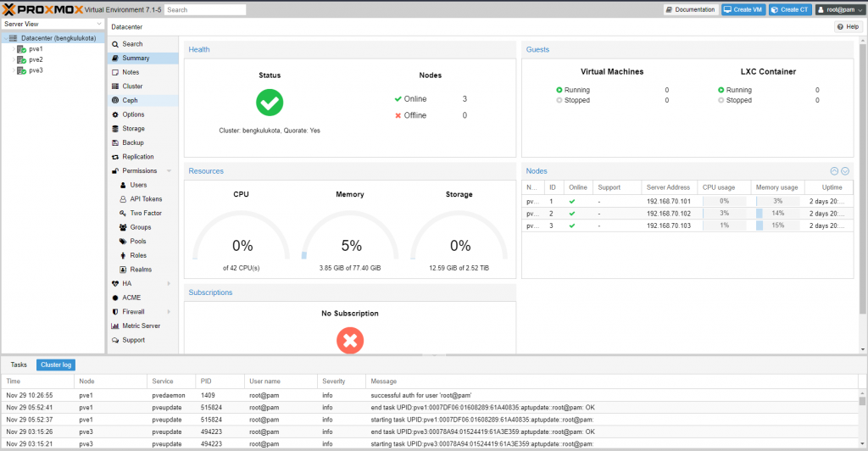The width and height of the screenshot is (868, 451).
Task: Open the Two Factor key icon
Action: click(123, 213)
